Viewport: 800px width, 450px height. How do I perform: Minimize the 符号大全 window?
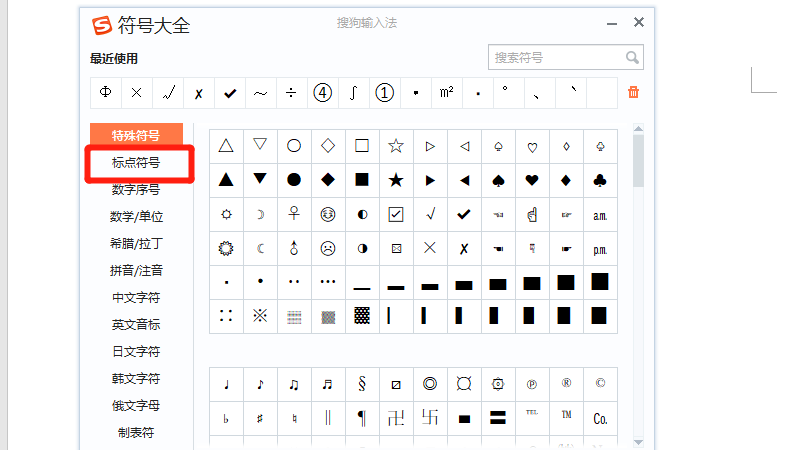tap(611, 23)
